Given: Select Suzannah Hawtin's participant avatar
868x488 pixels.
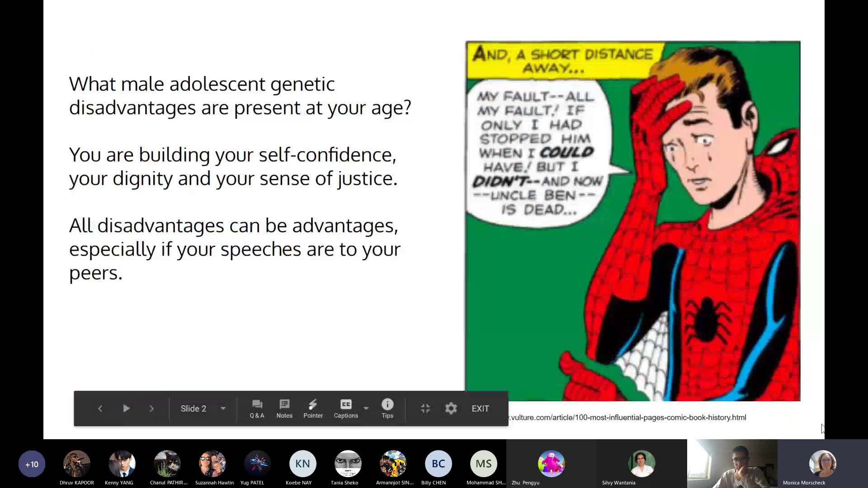Looking at the screenshot, I should point(212,464).
